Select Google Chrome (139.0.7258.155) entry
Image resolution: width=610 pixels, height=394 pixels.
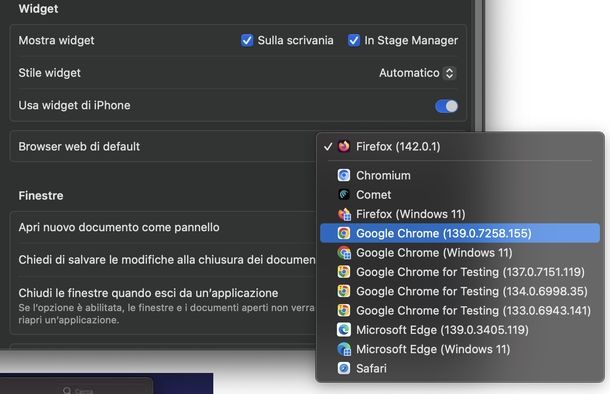460,233
